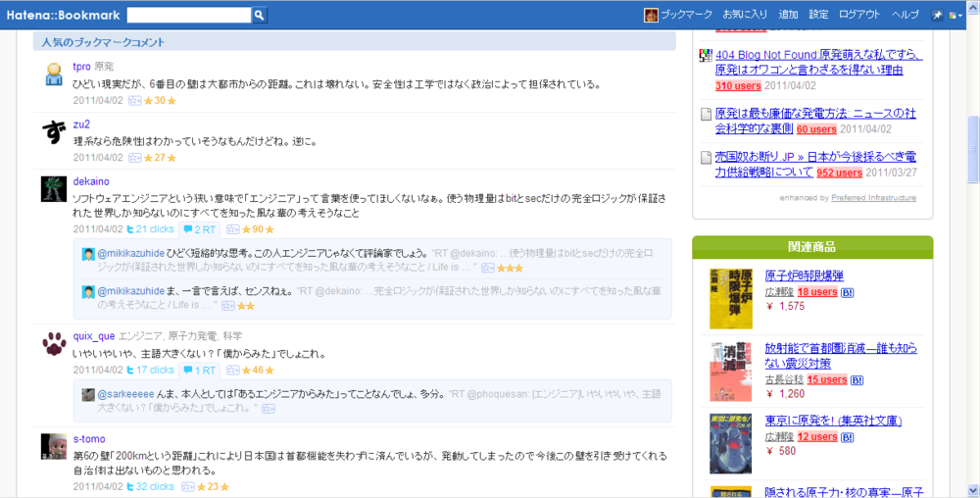The width and height of the screenshot is (980, 498).
Task: Open the 売国奴お断り JP article link
Action: pyautogui.click(x=815, y=165)
